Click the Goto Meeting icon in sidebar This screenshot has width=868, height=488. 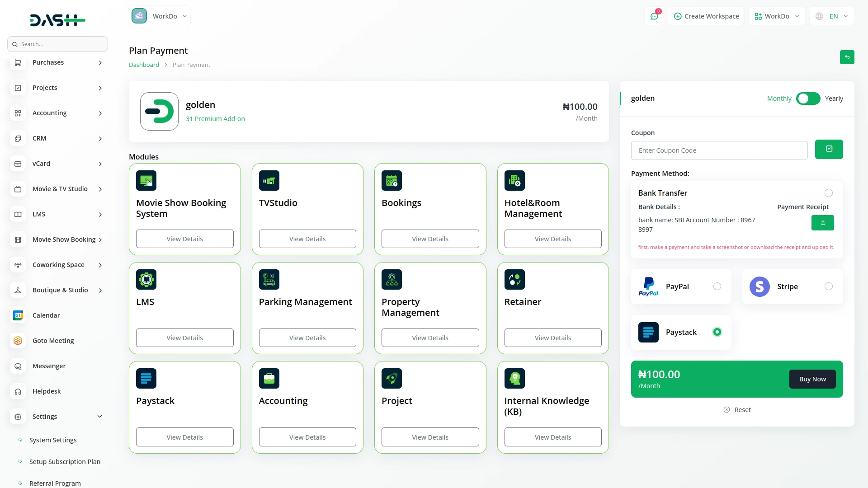point(18,341)
